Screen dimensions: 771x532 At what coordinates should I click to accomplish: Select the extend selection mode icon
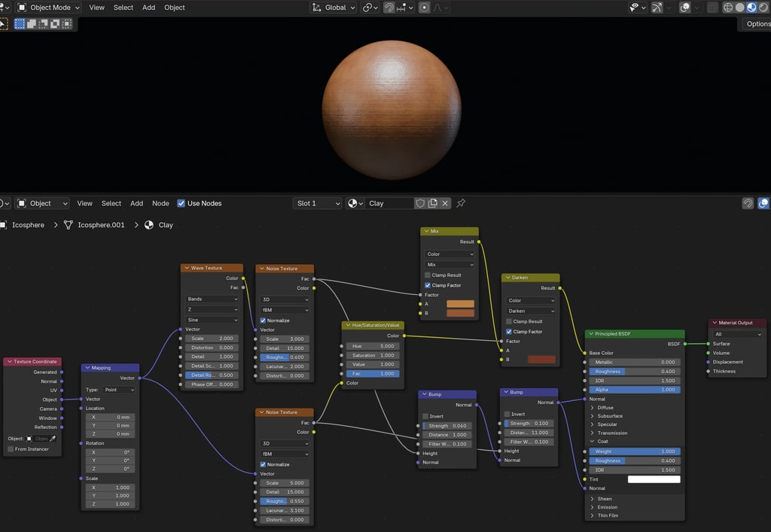[x=32, y=23]
